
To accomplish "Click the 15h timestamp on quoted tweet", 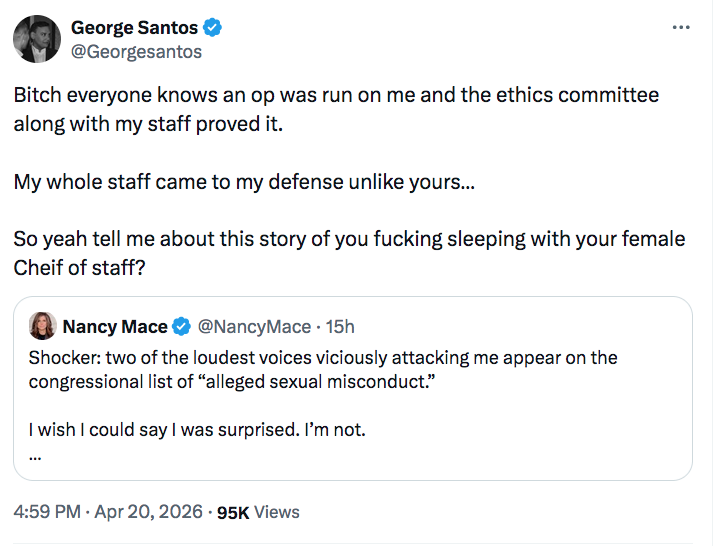I will (340, 326).
